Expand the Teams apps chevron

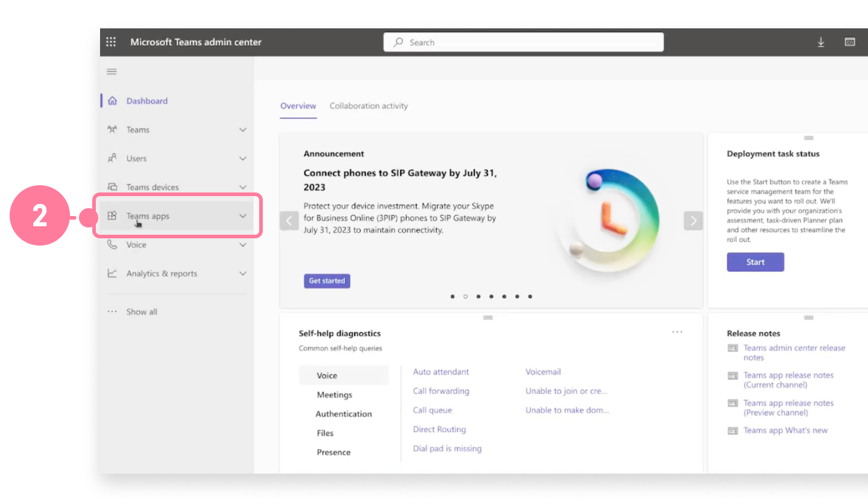tap(243, 216)
